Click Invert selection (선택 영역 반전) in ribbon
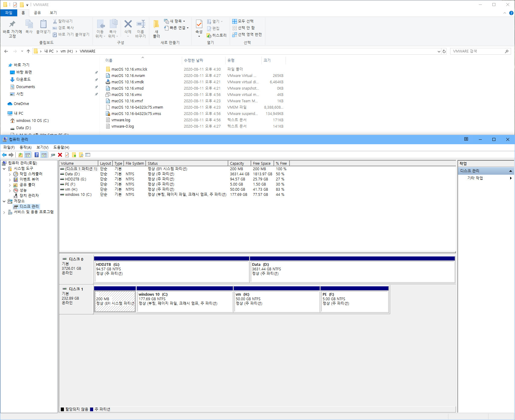515x420 pixels. point(247,35)
